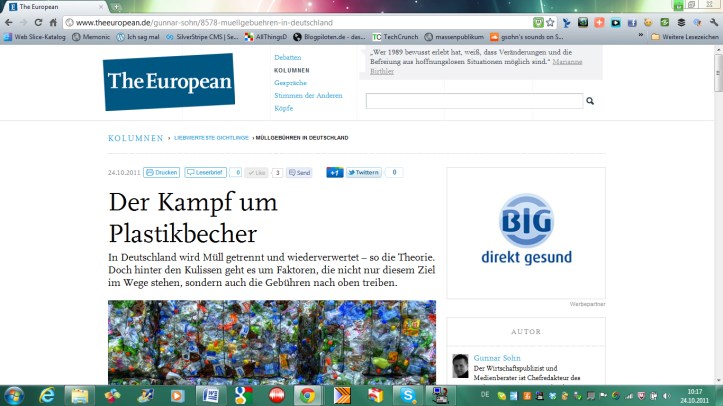Open the Google icon app in taskbar
The width and height of the screenshot is (723, 406).
[243, 395]
